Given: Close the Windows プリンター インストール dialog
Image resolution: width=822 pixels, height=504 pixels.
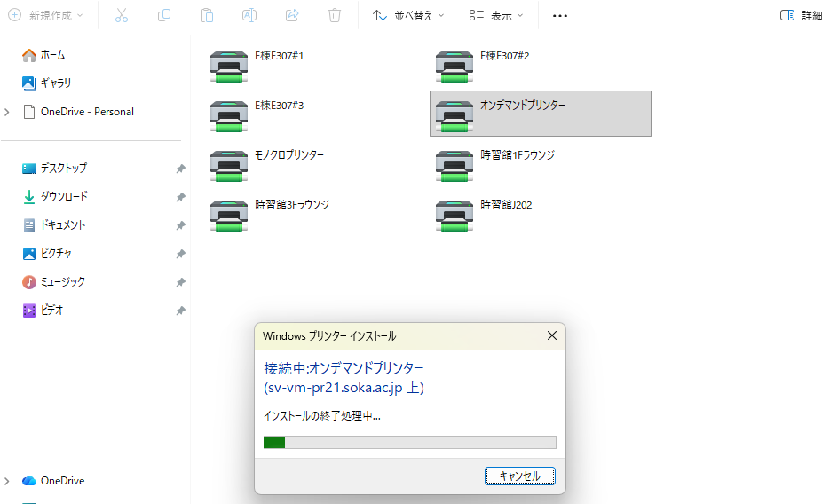Looking at the screenshot, I should [551, 336].
